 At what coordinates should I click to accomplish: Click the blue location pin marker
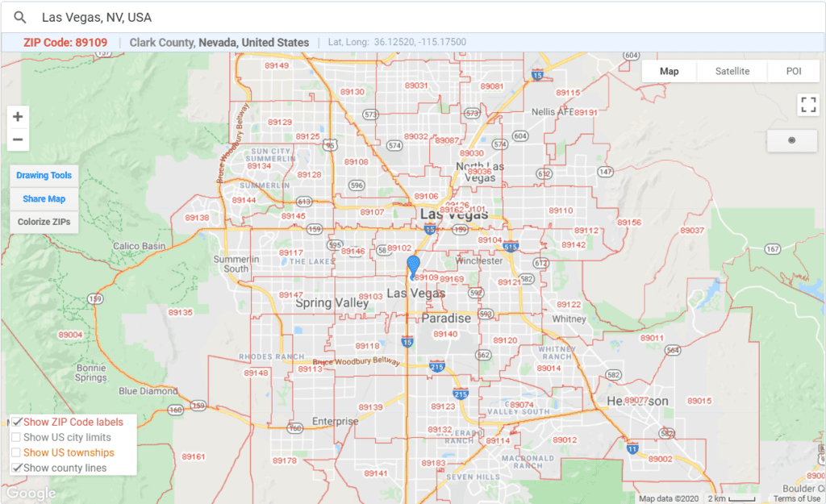coord(414,265)
